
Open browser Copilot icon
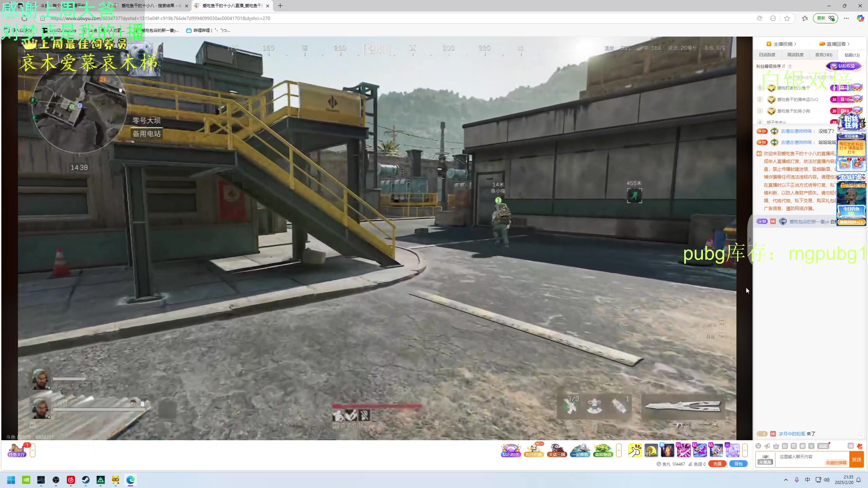point(860,18)
